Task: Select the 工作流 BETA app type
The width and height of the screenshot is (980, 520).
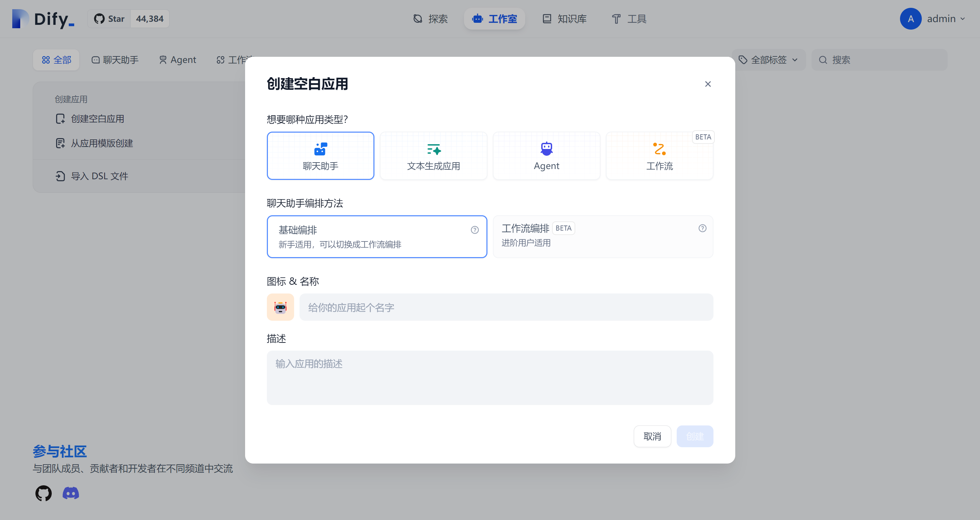Action: (x=659, y=156)
